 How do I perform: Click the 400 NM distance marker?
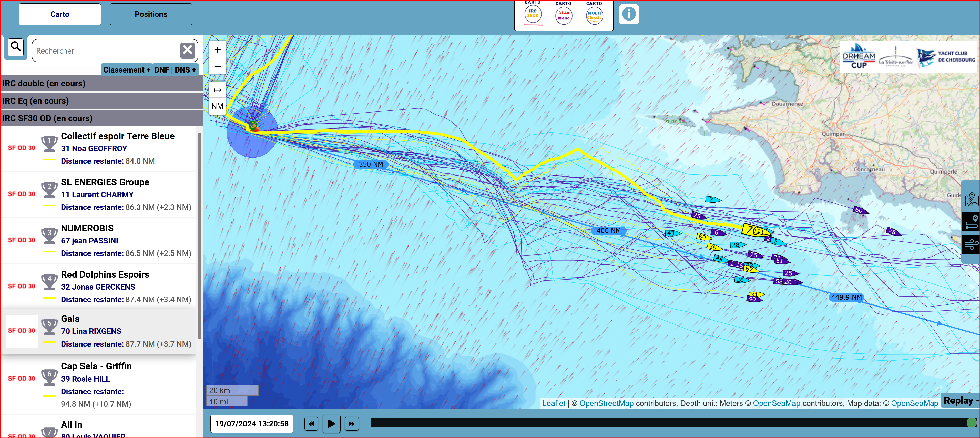point(609,231)
